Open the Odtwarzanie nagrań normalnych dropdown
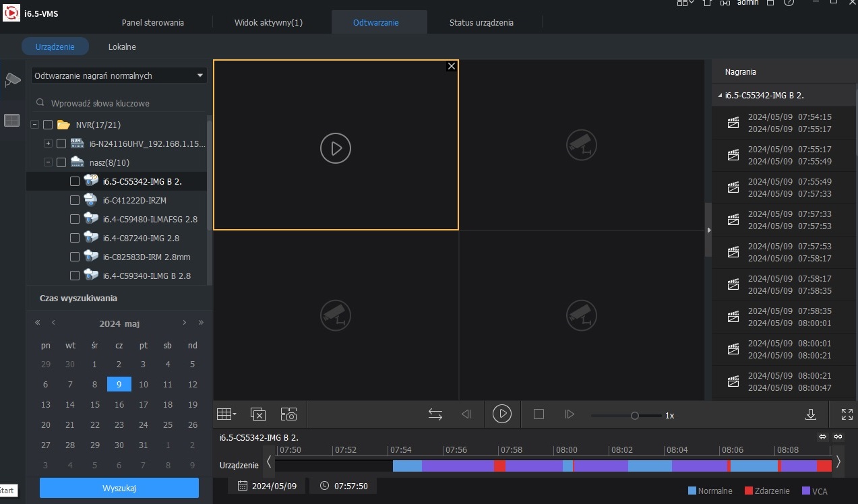 point(119,75)
